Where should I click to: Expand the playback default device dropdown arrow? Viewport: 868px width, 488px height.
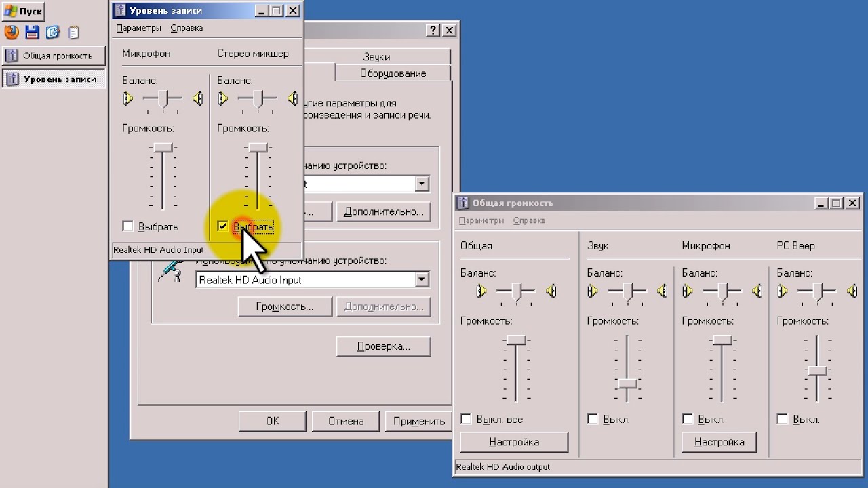coord(422,184)
